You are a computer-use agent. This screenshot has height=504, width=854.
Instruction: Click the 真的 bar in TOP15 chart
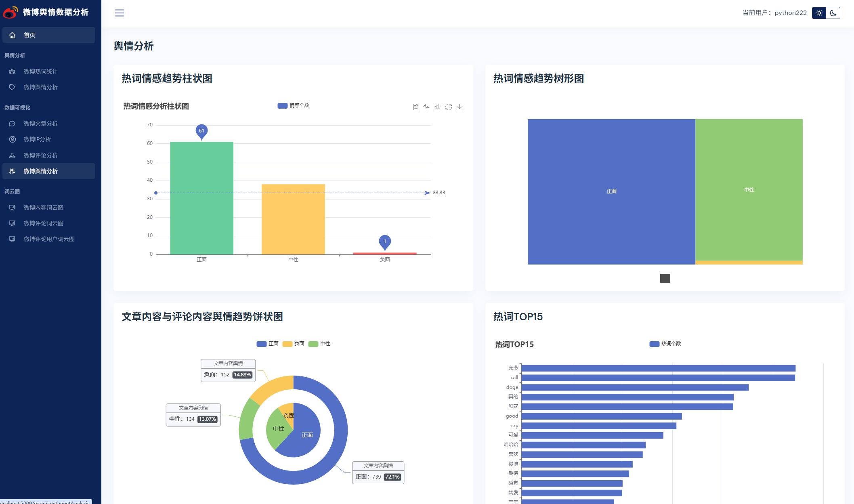point(627,397)
